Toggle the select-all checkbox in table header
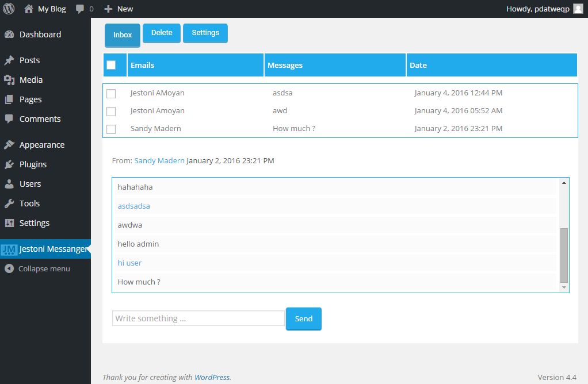588x384 pixels. tap(111, 65)
